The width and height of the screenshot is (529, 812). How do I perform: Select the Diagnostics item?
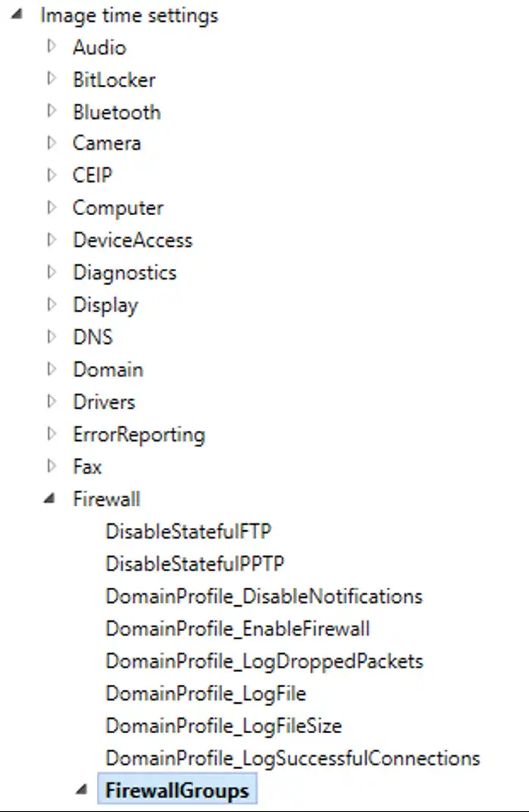(125, 273)
